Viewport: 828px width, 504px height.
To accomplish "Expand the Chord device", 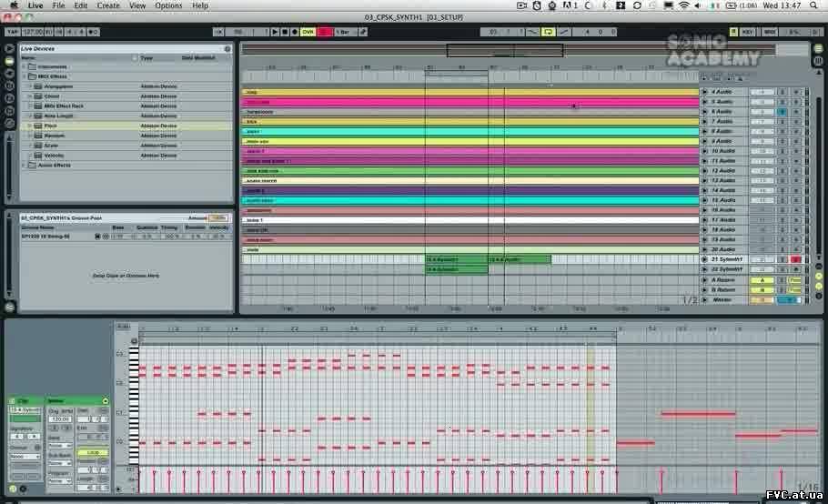I will (x=30, y=96).
